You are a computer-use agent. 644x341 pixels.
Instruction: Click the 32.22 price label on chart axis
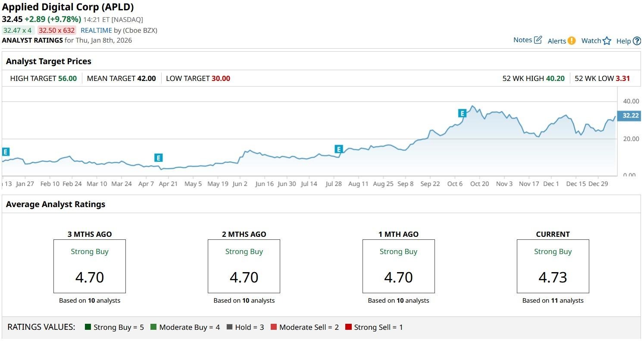click(x=630, y=115)
